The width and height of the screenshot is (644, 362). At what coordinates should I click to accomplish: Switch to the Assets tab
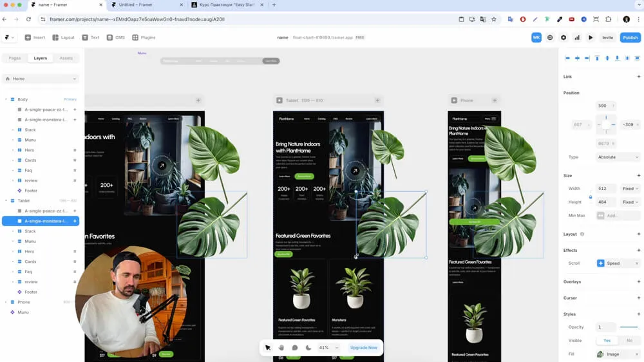pos(66,58)
